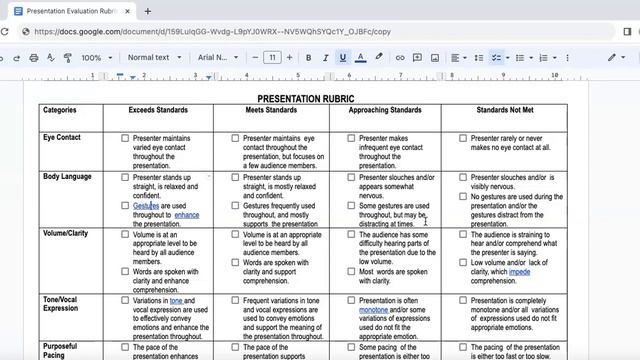Expand the checklist menu arrow
640x360 pixels.
pyautogui.click(x=507, y=58)
